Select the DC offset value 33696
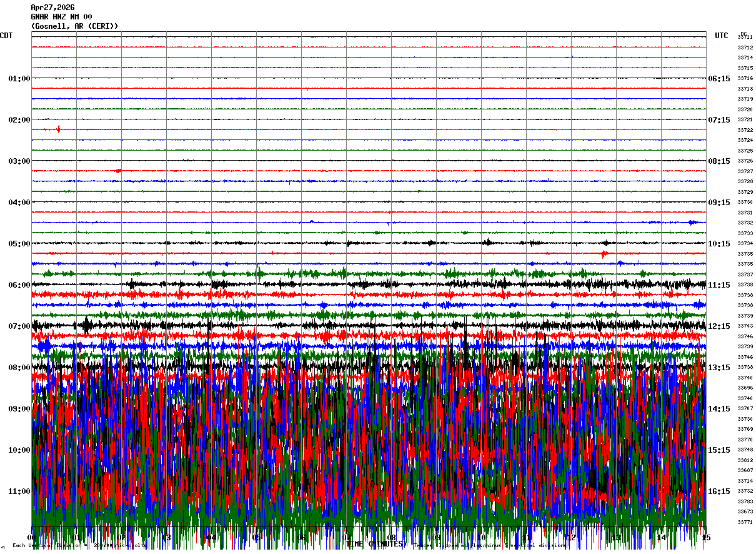The height and width of the screenshot is (554, 756). click(745, 388)
